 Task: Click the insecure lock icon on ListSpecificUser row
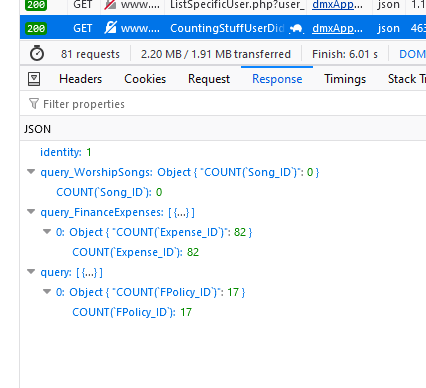coord(110,4)
